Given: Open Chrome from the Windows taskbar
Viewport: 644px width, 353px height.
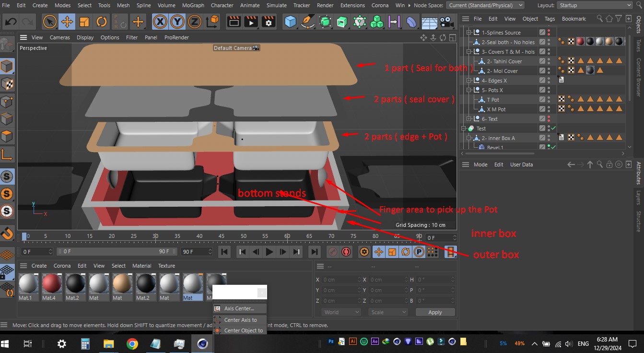Looking at the screenshot, I should (132, 343).
